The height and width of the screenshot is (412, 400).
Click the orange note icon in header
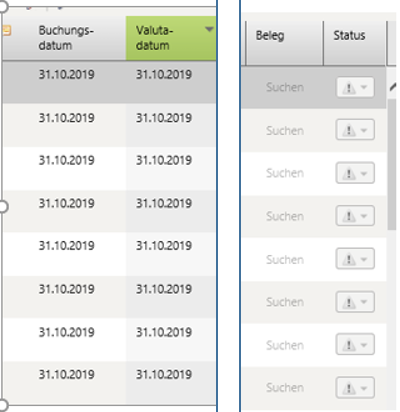7,31
